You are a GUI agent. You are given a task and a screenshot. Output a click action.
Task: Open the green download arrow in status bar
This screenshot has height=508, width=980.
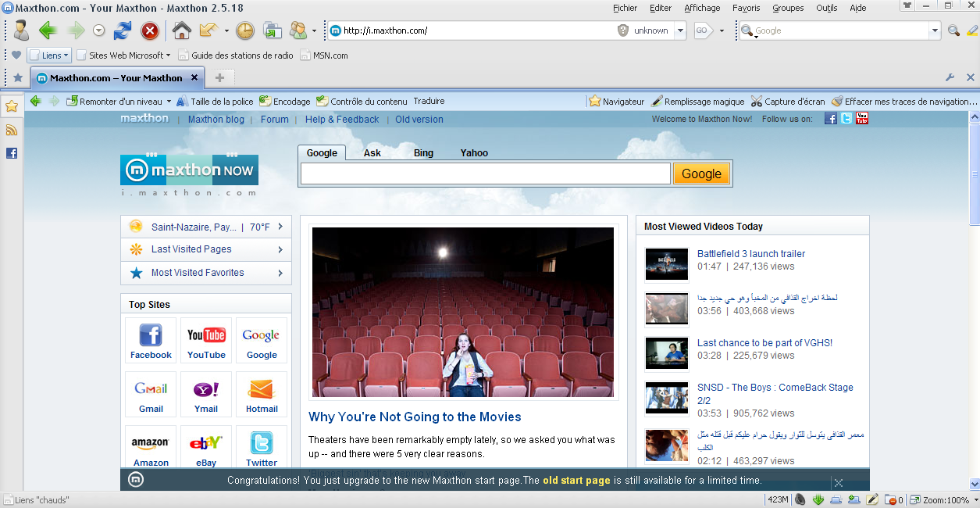coord(818,499)
